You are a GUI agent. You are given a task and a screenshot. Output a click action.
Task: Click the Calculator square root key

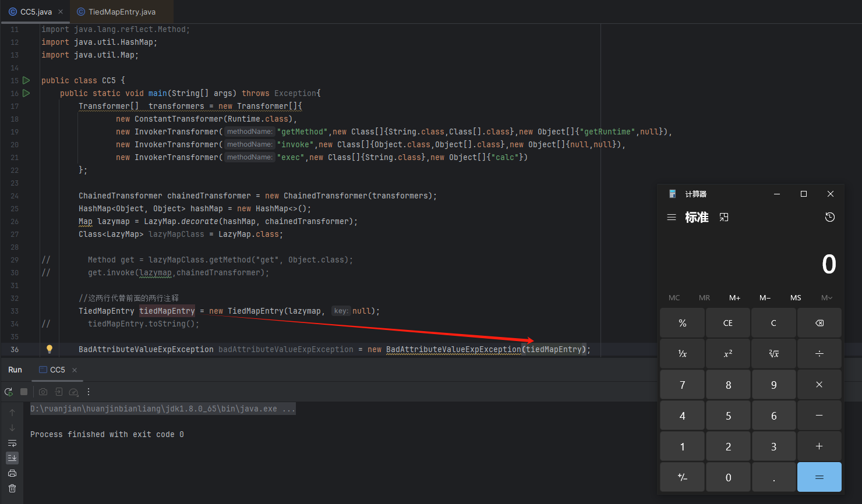click(x=773, y=353)
